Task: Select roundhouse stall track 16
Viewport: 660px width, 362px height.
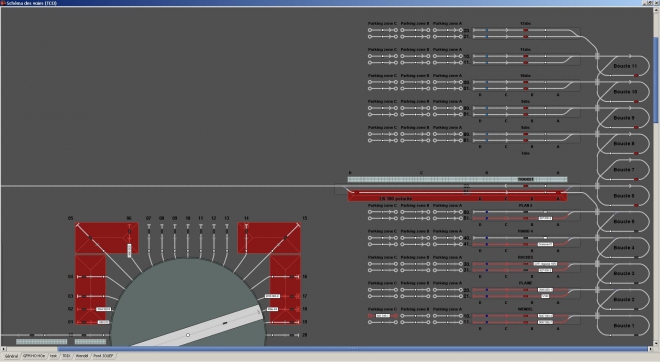Action: click(x=285, y=277)
